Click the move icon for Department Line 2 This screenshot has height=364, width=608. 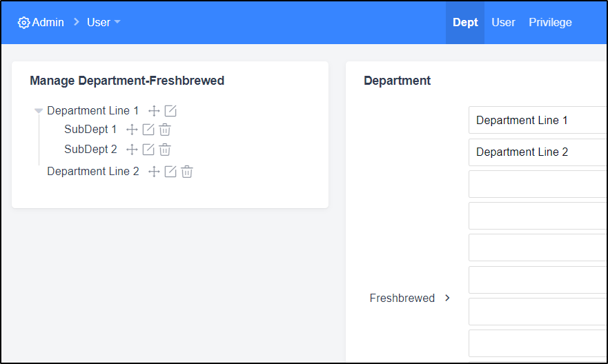(154, 172)
